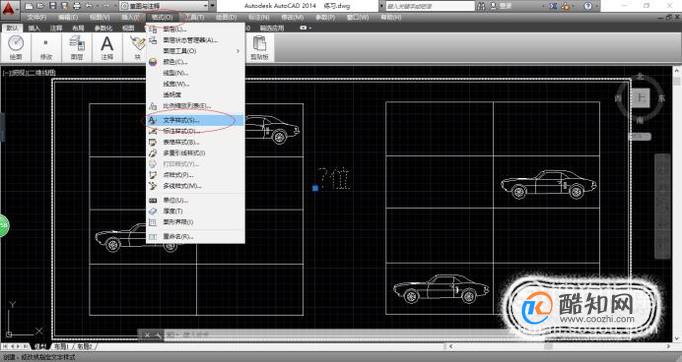Screen dimensions: 682x362
Task: Click the New file icon in quick access toolbar
Action: (x=29, y=6)
